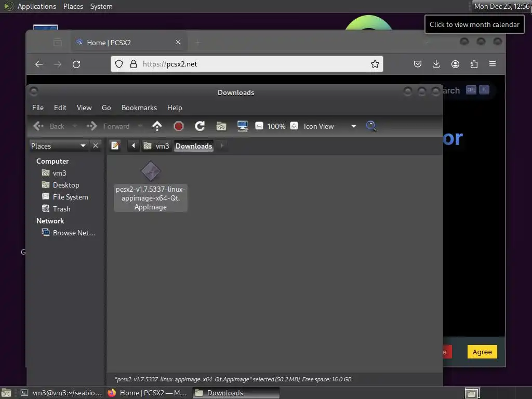
Task: Click Firefox back arrow
Action: (39, 64)
